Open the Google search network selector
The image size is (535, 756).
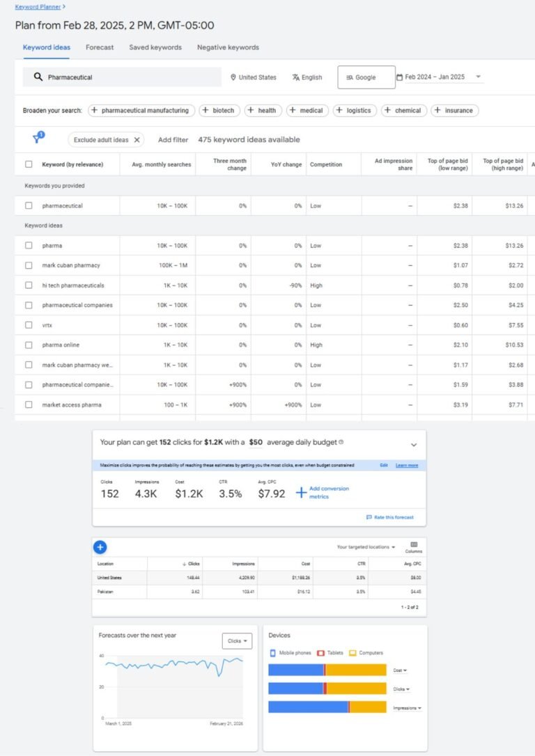[366, 77]
